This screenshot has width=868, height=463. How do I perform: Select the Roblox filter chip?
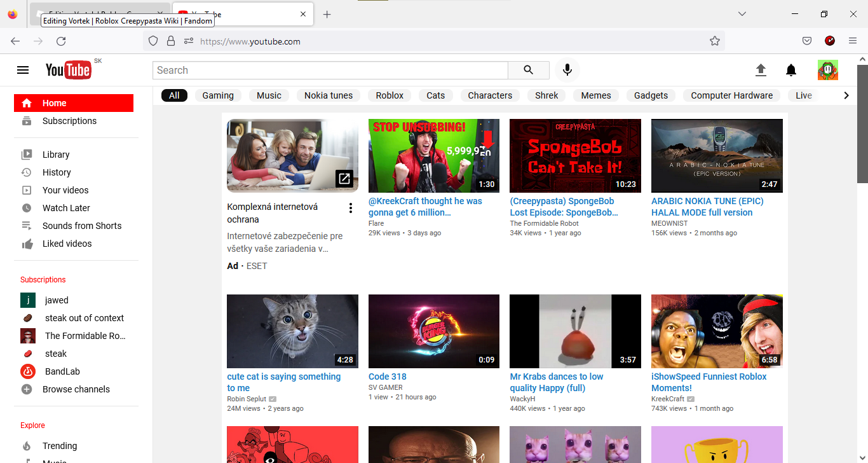tap(390, 95)
